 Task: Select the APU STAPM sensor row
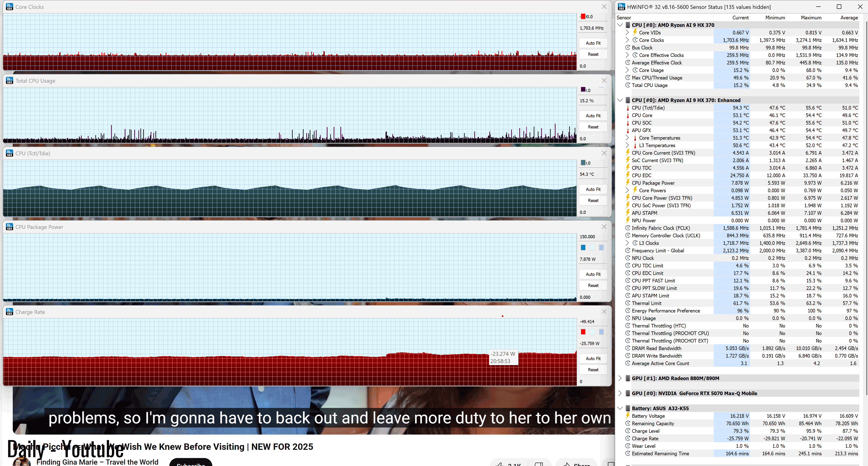(x=742, y=213)
